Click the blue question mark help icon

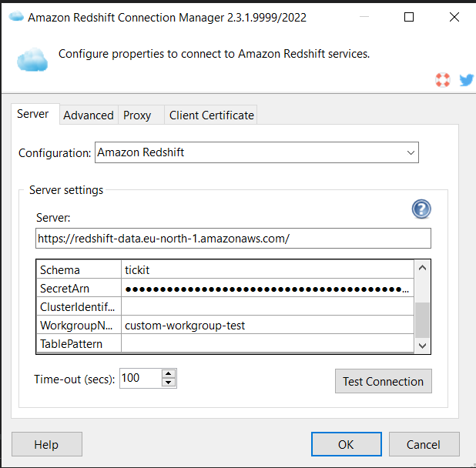pyautogui.click(x=421, y=209)
